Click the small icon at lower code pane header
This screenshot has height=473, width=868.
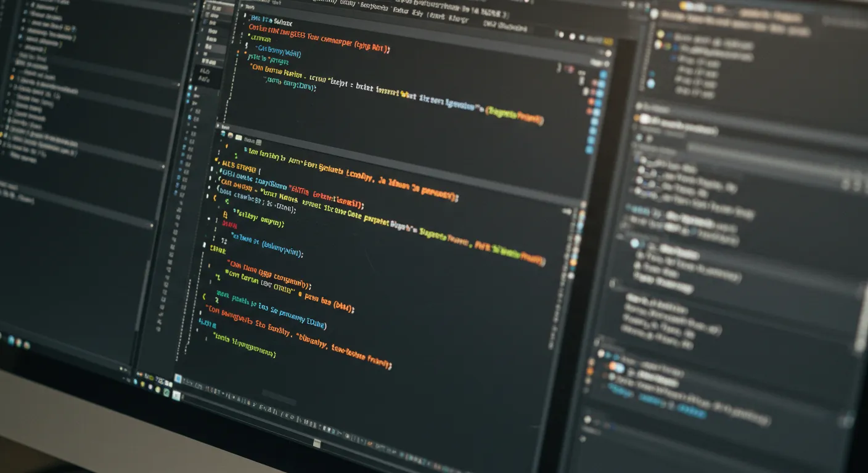[230, 135]
